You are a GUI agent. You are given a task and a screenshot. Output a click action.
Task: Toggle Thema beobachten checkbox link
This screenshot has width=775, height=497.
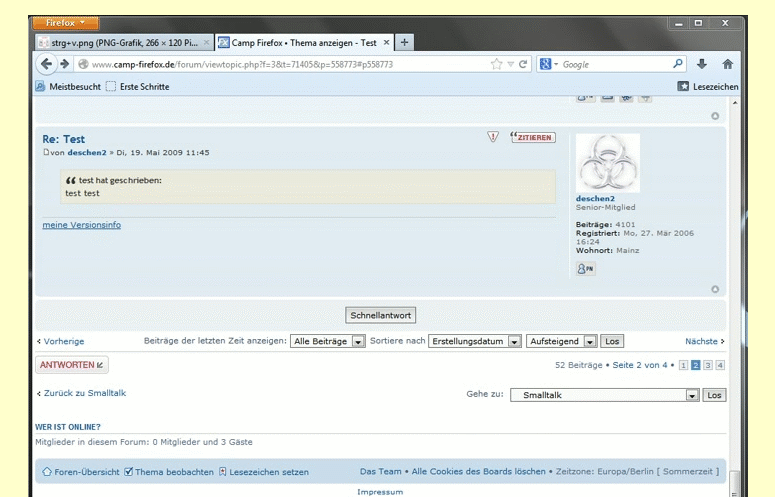point(169,472)
